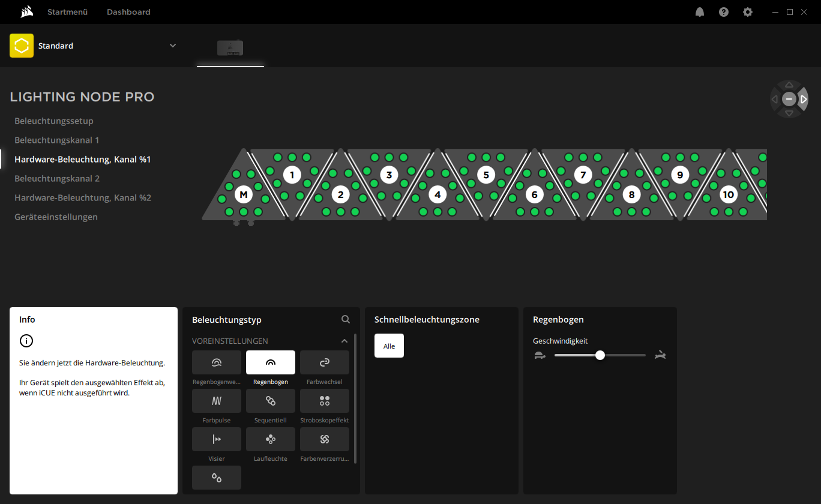Select the Farbpulse lighting preset
This screenshot has height=504, width=821.
tap(217, 401)
